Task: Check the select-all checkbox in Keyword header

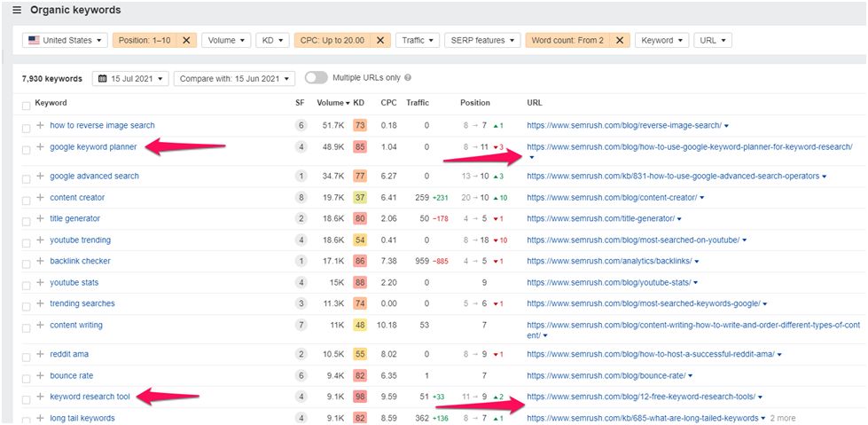Action: click(26, 104)
